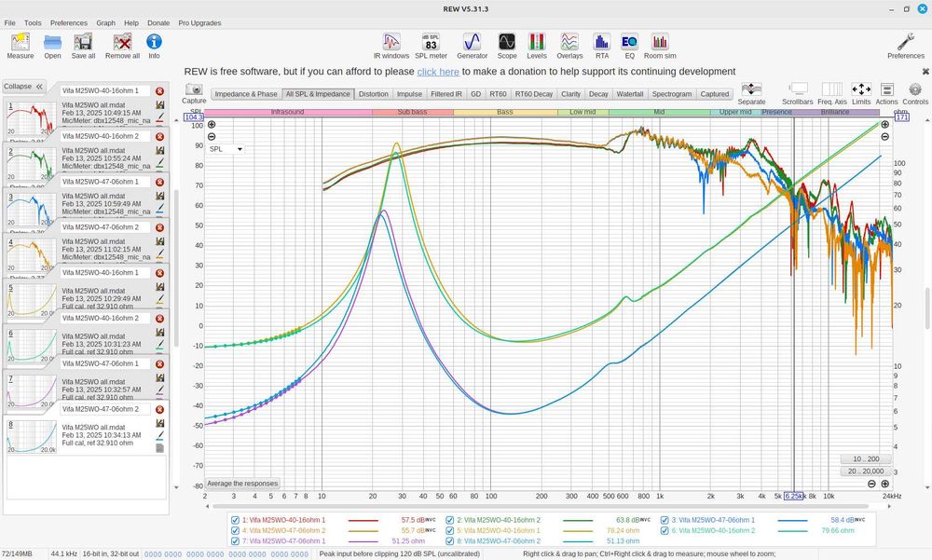This screenshot has height=560, width=932.
Task: Toggle trace 3: Vifa M25WO-47-06ohm 1 checkbox
Action: 665,520
